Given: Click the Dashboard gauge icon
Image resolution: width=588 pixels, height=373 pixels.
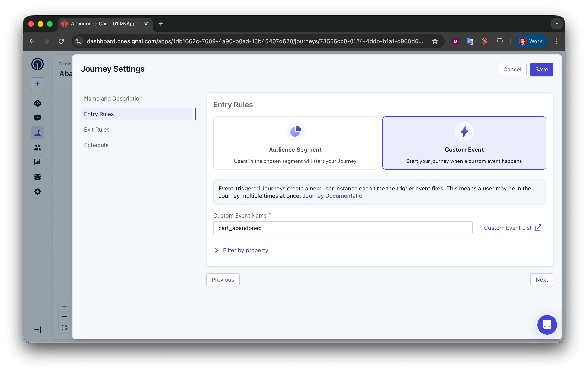Looking at the screenshot, I should click(37, 103).
